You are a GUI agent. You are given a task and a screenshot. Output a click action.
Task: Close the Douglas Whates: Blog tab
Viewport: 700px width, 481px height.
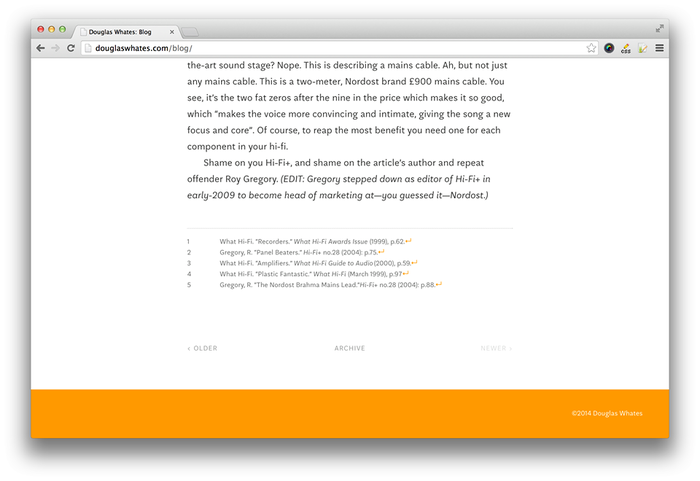(x=172, y=31)
